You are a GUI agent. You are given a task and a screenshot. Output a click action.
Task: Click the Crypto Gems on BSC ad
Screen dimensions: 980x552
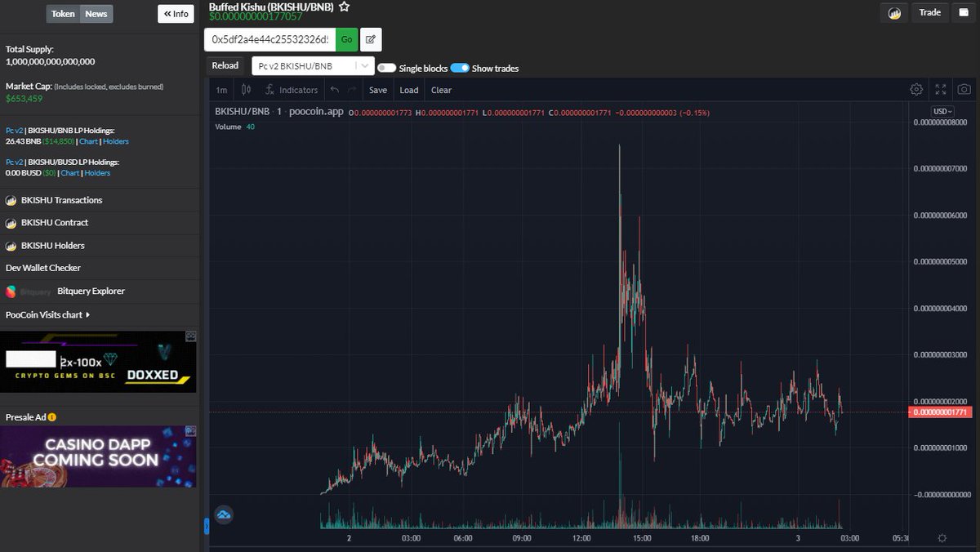coord(98,362)
